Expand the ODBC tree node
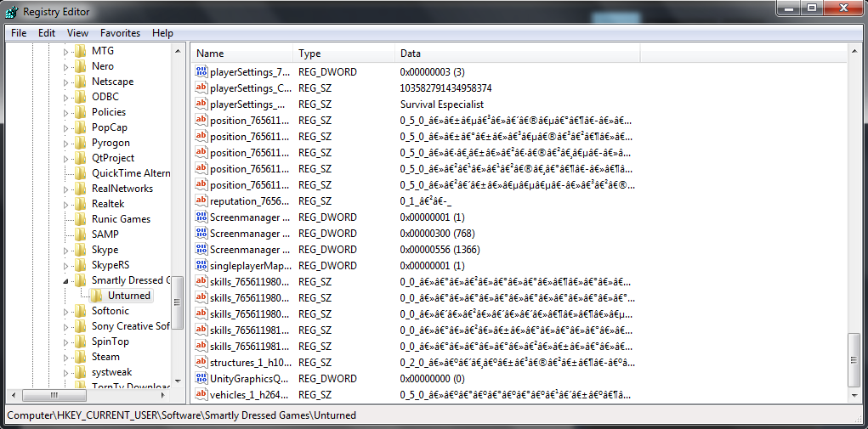868x429 pixels. click(x=65, y=98)
